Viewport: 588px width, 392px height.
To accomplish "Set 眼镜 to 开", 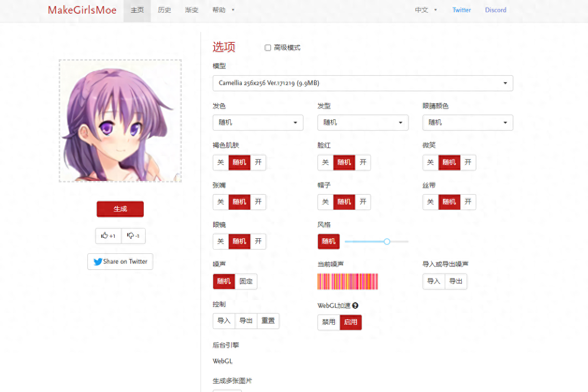I will [x=258, y=242].
